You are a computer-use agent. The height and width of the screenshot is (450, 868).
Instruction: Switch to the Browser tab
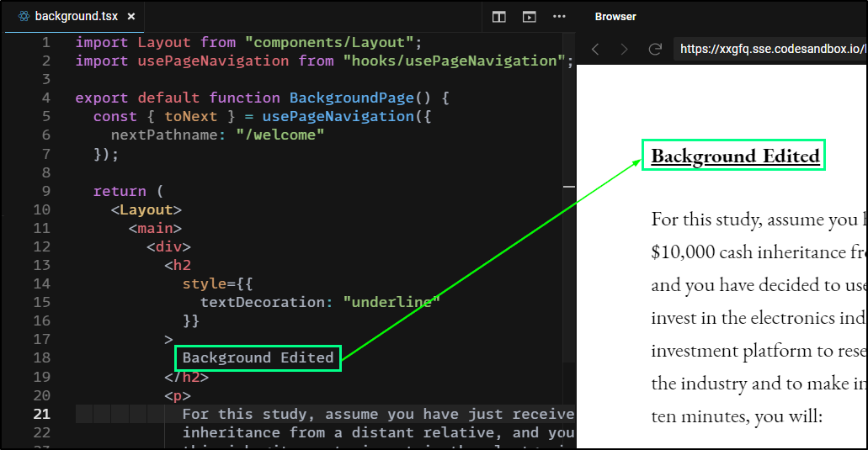pos(615,17)
